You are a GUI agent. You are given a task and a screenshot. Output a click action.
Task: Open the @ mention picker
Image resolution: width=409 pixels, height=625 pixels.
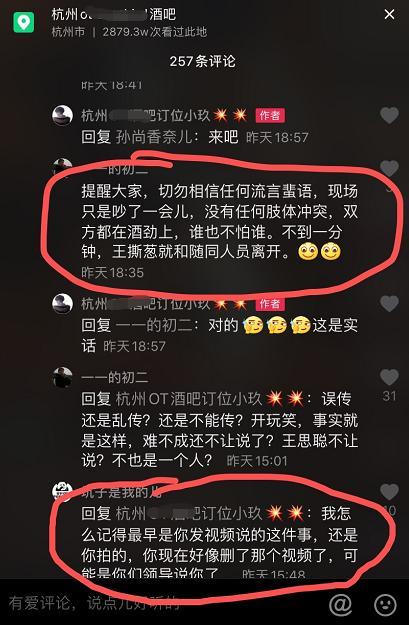341,604
